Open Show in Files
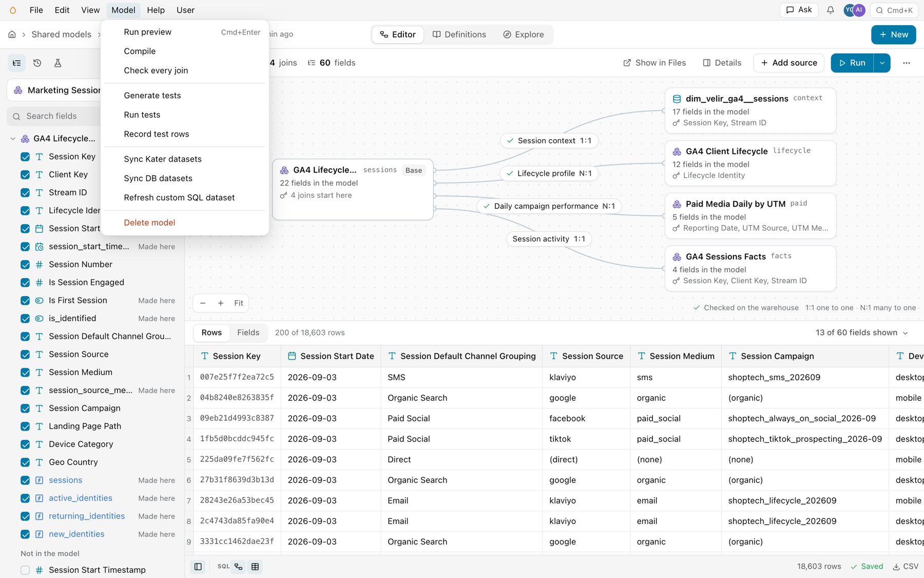This screenshot has width=924, height=578. [654, 63]
